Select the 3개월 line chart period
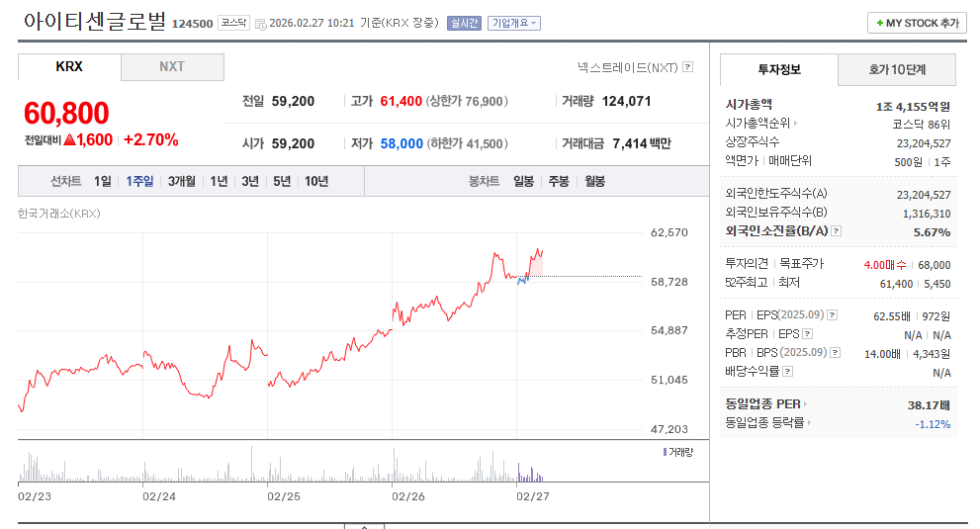Viewport: 980px width, 529px height. 181,181
